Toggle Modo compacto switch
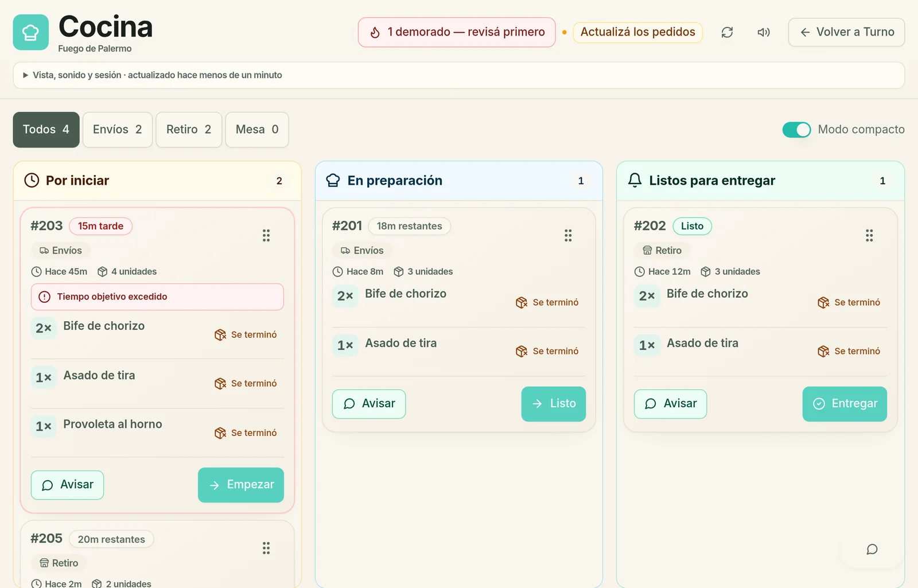This screenshot has height=588, width=918. point(796,130)
